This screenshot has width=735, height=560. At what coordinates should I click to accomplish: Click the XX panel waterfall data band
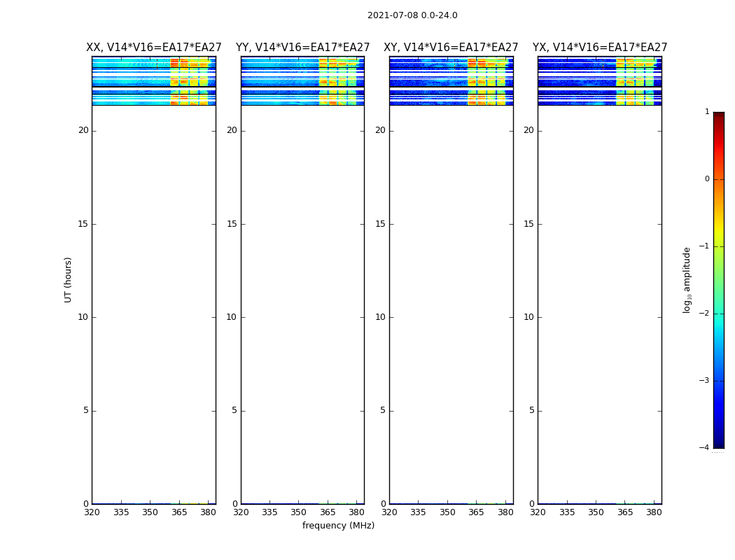pos(154,80)
